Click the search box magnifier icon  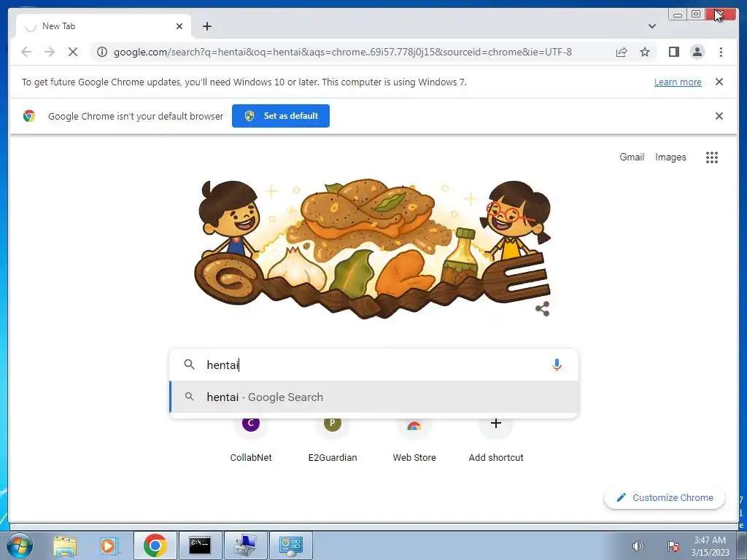[x=189, y=365]
